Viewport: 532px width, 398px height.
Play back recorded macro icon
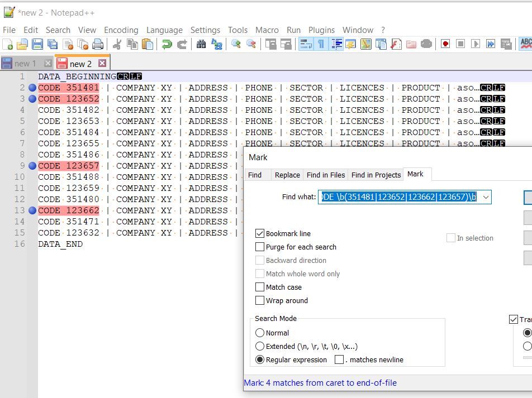476,44
